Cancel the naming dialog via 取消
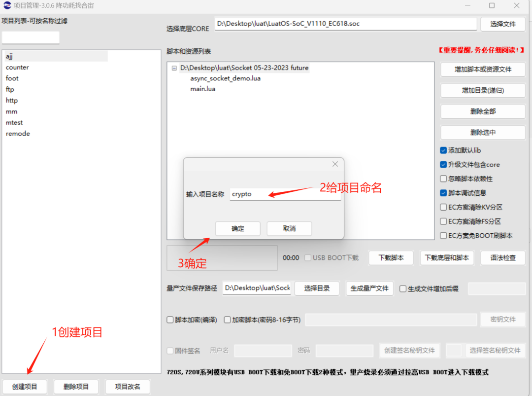 289,228
